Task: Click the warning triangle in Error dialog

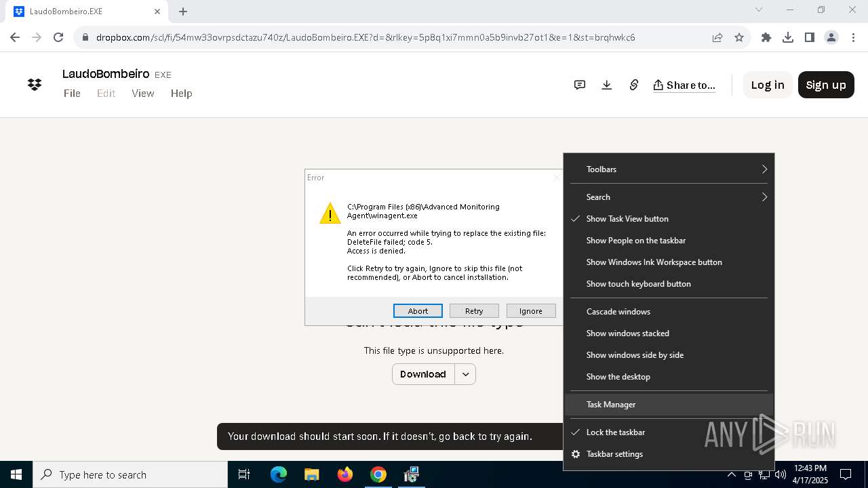Action: (x=330, y=213)
